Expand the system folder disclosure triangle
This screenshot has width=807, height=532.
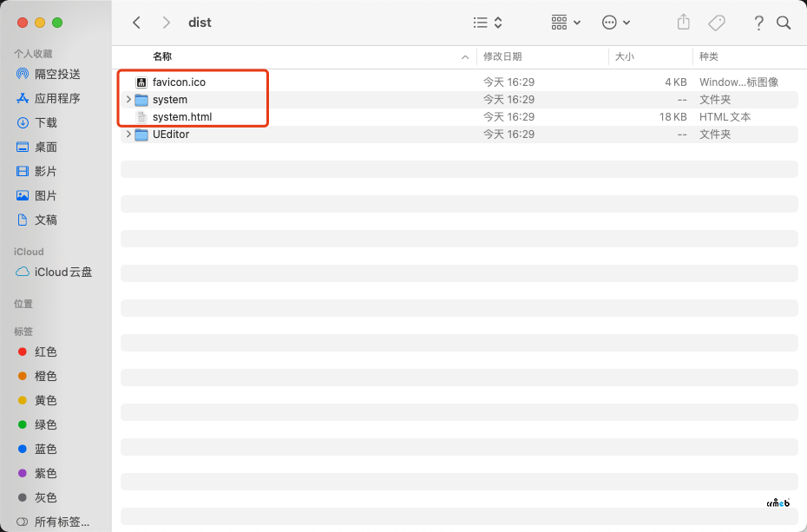click(128, 100)
